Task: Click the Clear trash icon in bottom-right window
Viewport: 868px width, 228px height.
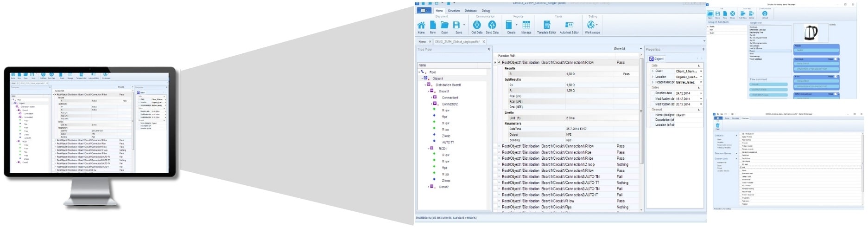Action: (717, 125)
